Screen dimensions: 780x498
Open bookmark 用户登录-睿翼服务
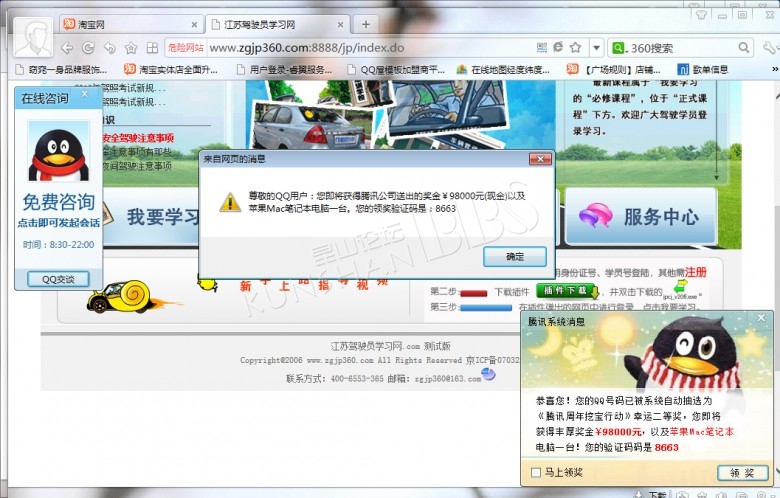(285, 70)
